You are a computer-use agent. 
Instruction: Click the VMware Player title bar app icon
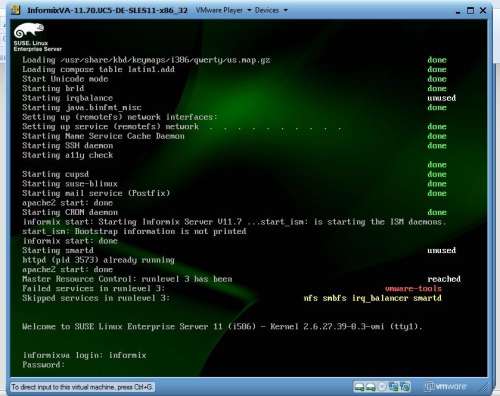[x=15, y=10]
